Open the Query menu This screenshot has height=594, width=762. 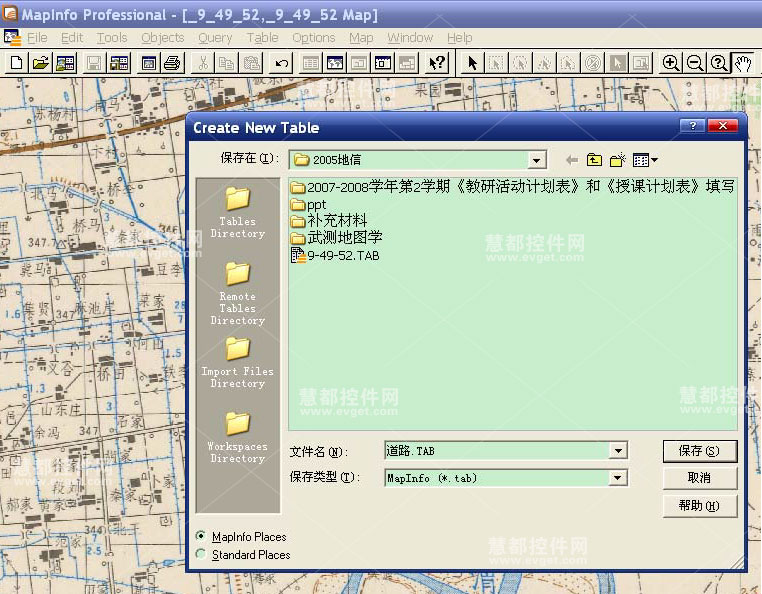tap(215, 37)
